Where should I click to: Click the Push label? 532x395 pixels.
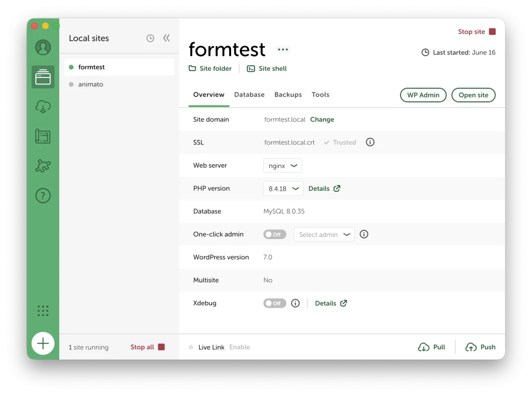pyautogui.click(x=488, y=347)
